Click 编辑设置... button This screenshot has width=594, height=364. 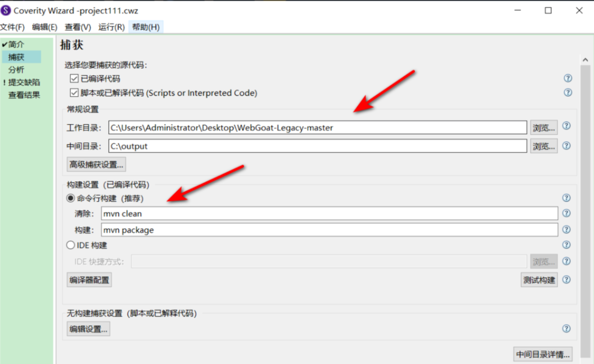[88, 329]
